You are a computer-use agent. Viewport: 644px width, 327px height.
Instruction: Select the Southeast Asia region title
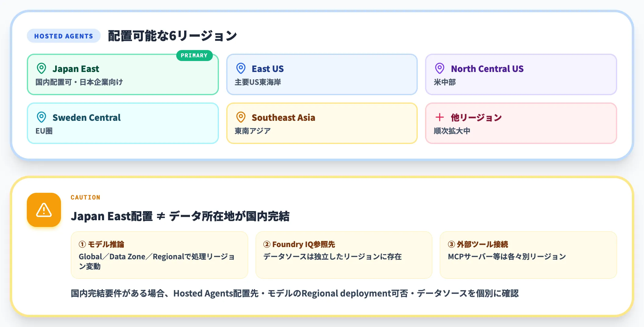[x=284, y=118]
